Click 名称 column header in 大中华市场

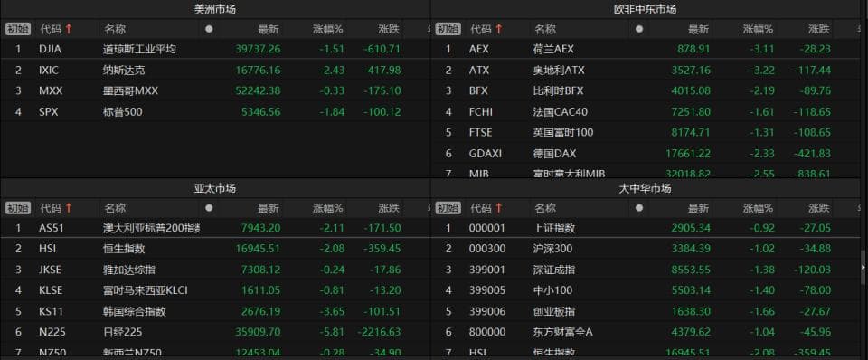(x=544, y=208)
